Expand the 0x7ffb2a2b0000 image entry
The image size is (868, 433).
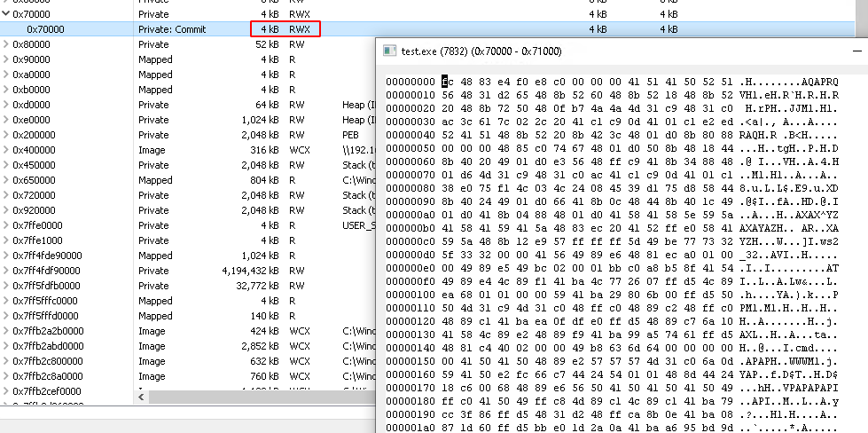coord(6,331)
